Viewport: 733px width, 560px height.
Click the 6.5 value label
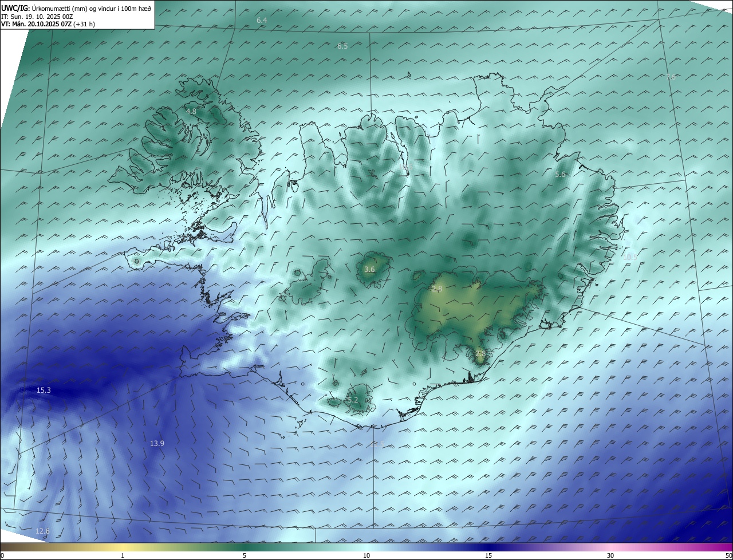tap(342, 46)
